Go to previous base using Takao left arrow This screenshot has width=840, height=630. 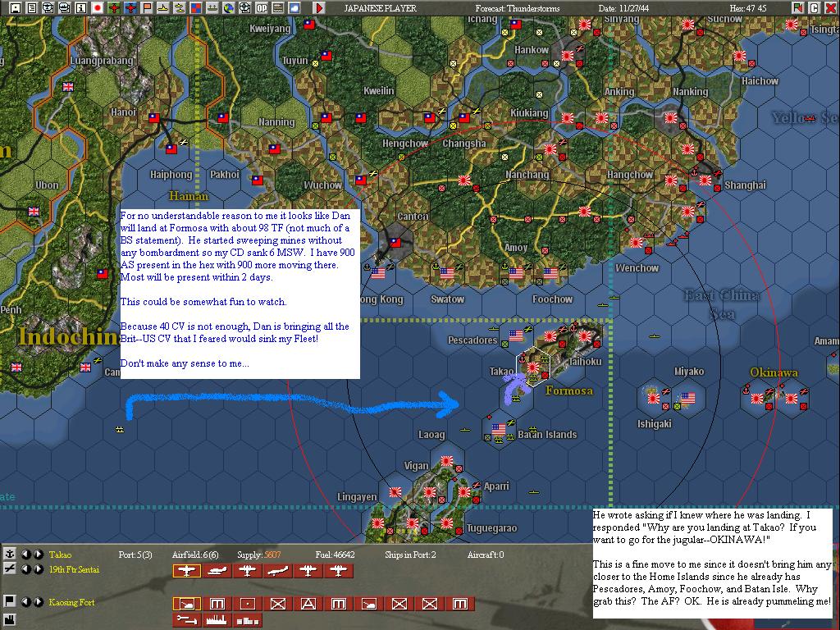[x=25, y=555]
